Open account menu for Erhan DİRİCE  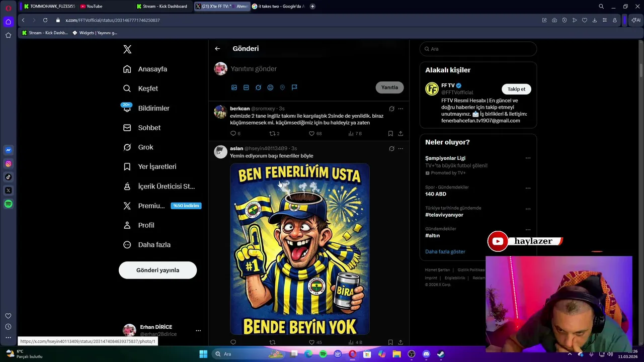[198, 330]
